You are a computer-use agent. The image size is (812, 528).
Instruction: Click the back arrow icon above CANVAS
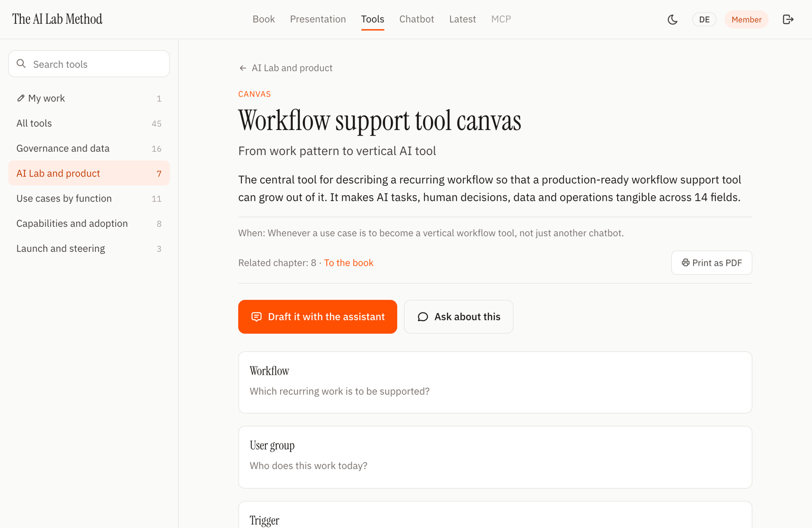point(243,68)
